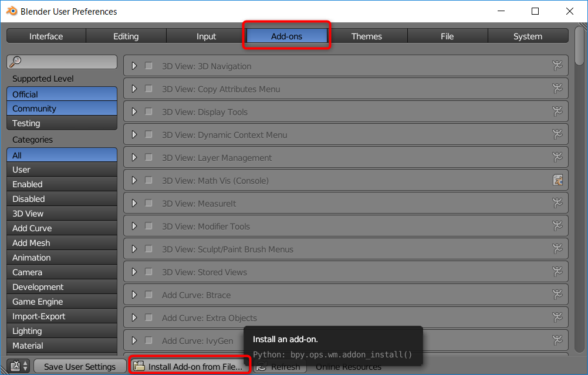The image size is (588, 375).
Task: Enable the 3D View: Copy Attributes Menu checkbox
Action: (x=148, y=89)
